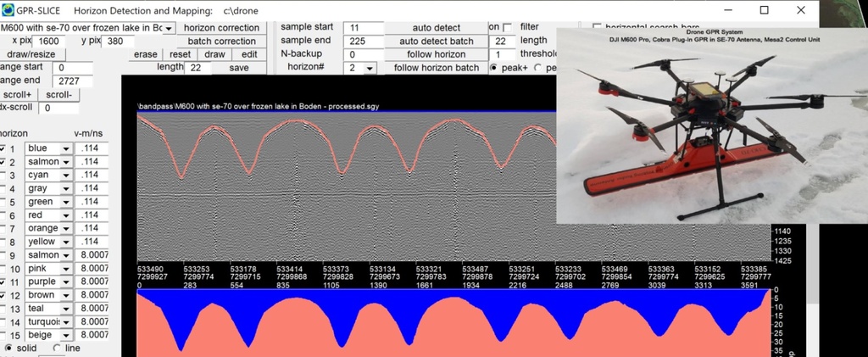868x357 pixels.
Task: Toggle horizontal search bars checkbox
Action: 597,26
